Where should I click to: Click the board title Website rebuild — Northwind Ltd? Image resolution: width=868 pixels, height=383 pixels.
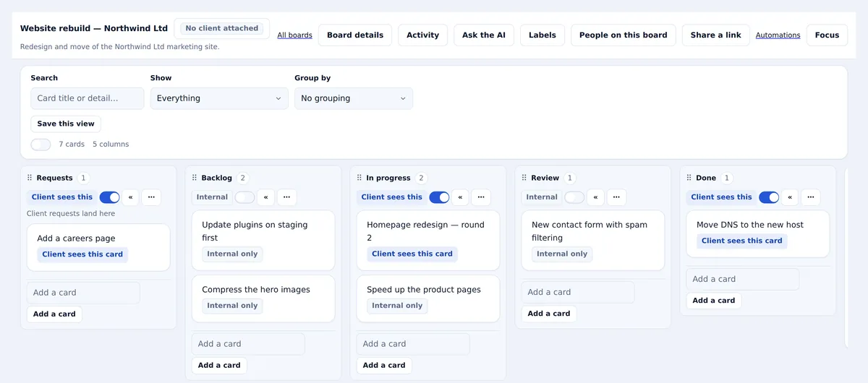pos(94,28)
